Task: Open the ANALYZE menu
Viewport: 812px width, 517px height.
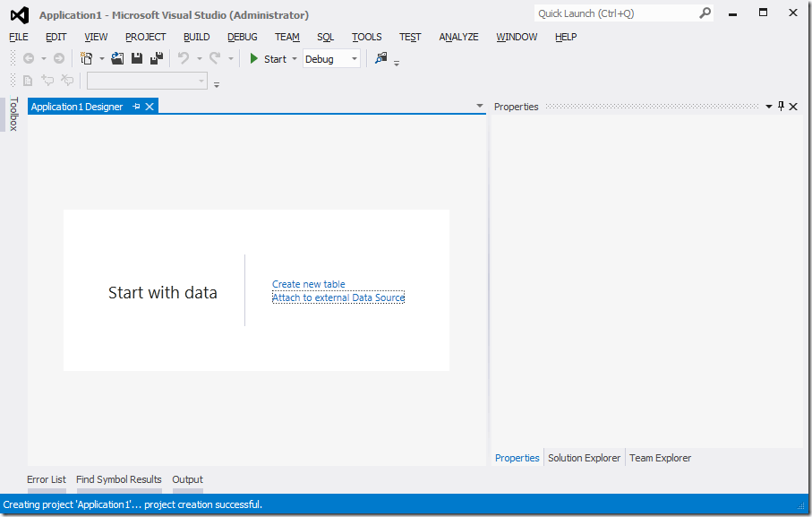Action: (x=459, y=37)
